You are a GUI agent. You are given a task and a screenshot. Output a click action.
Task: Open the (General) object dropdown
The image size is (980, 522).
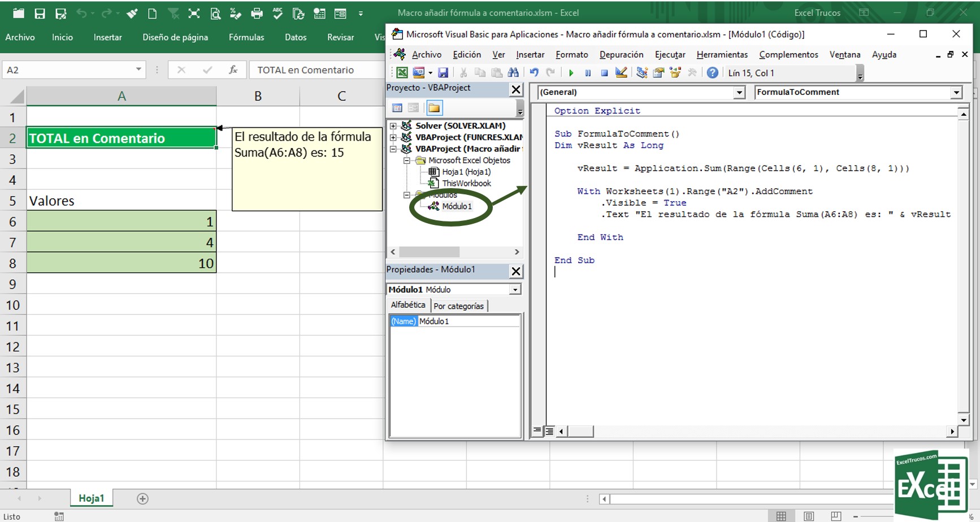click(739, 93)
